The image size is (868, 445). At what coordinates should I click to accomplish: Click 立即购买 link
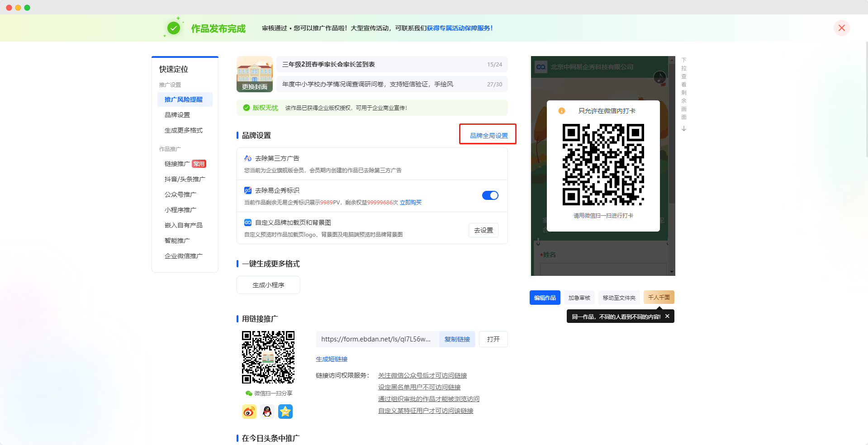(x=410, y=203)
